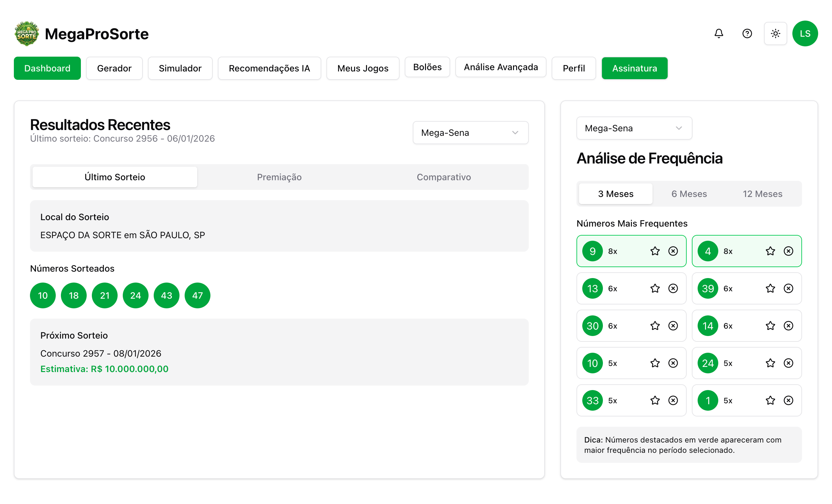Go to Recomendações IA
Image resolution: width=832 pixels, height=504 pixels.
pyautogui.click(x=269, y=68)
